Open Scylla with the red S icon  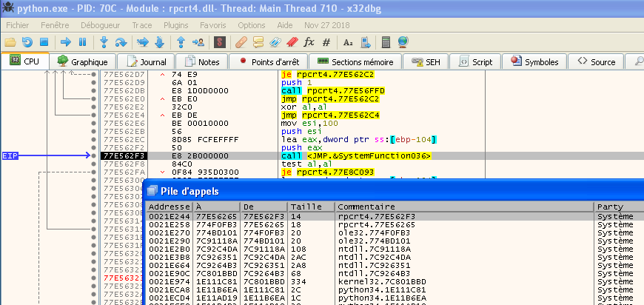click(220, 42)
